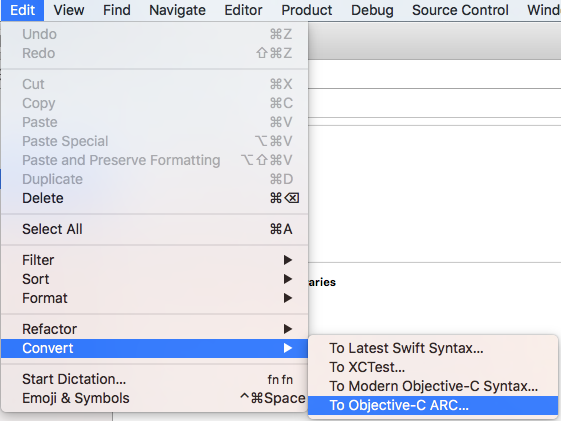Open the Convert submenu
Viewport: 561px width, 421px height.
point(155,348)
